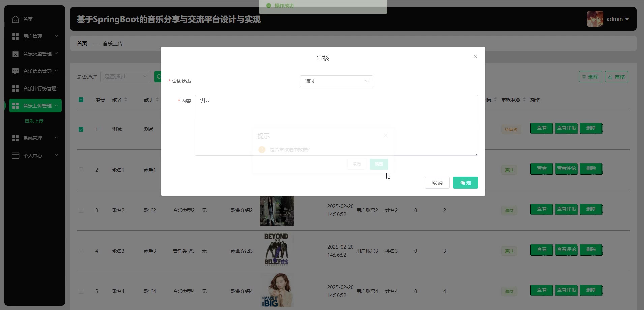Click the 音乐类型2 cell
The width and height of the screenshot is (644, 310).
pyautogui.click(x=184, y=210)
